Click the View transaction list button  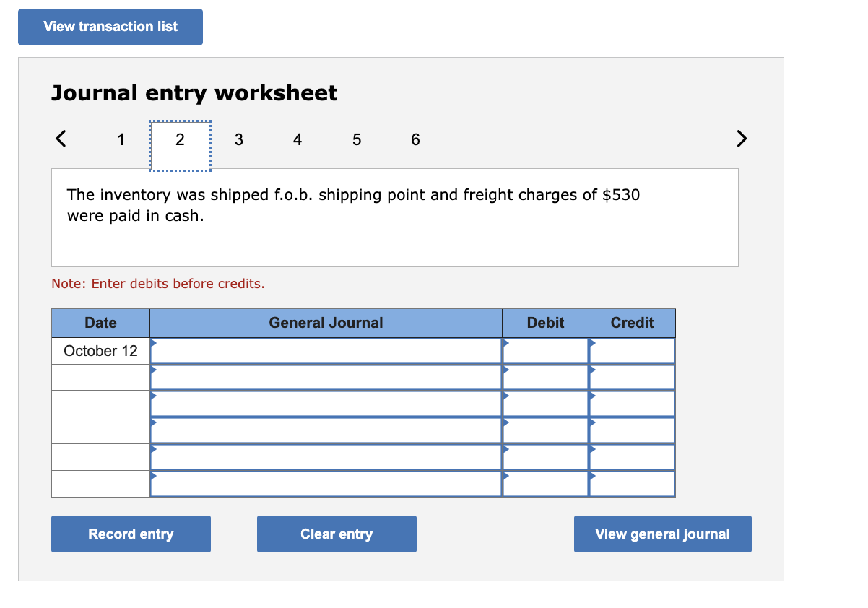(x=110, y=26)
